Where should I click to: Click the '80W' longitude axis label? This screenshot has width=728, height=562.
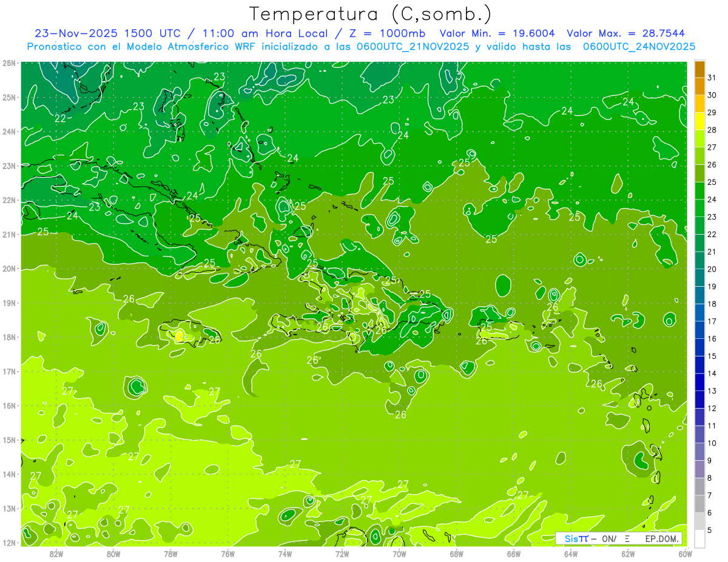pos(113,553)
